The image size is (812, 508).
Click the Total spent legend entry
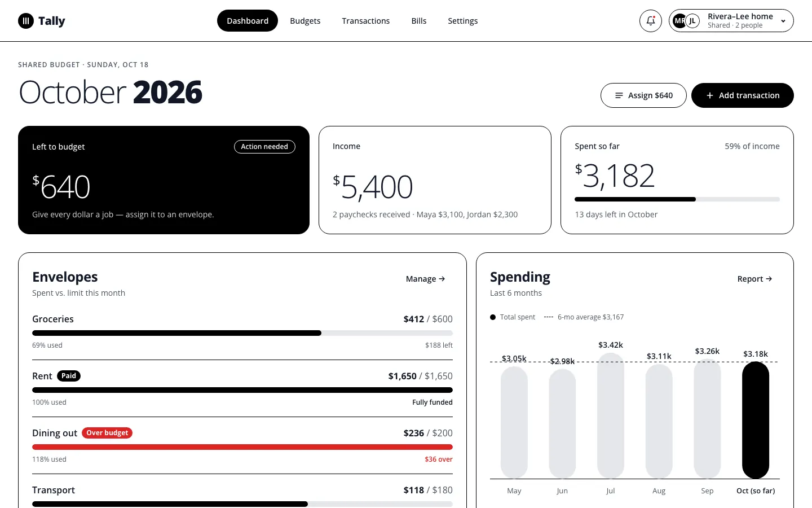coord(513,317)
